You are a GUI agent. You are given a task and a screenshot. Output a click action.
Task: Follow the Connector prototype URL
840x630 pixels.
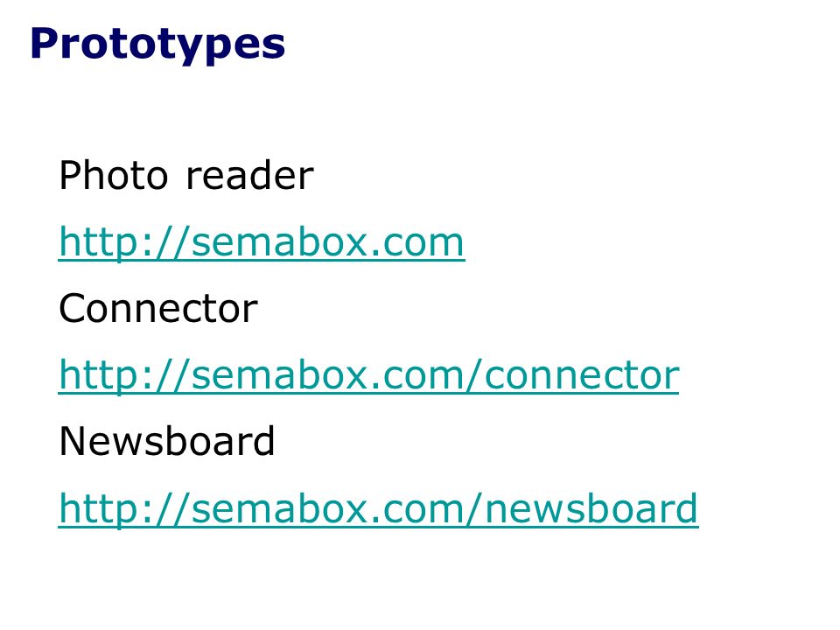368,375
